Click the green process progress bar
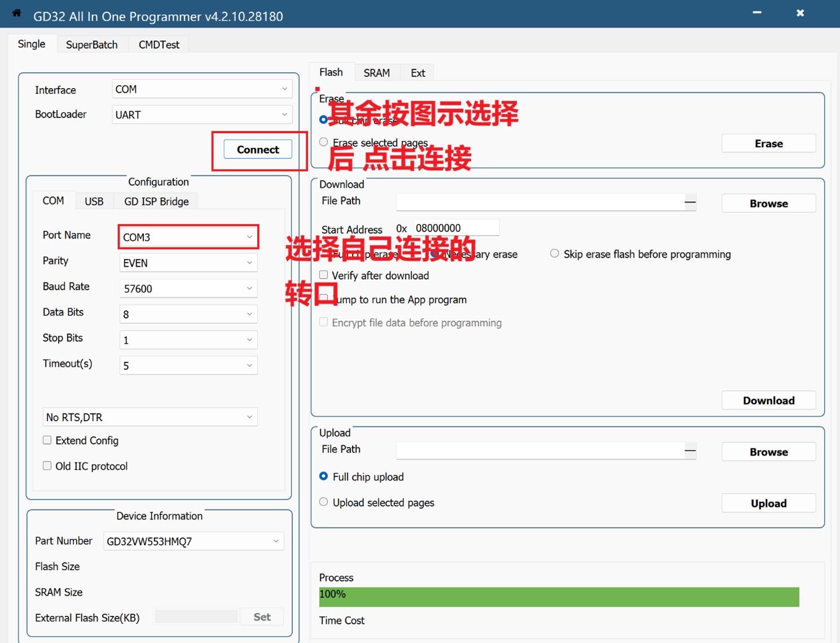 [x=558, y=597]
